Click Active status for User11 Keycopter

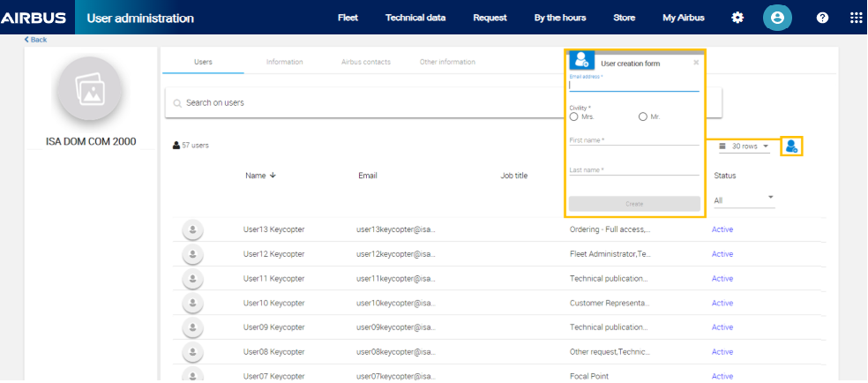(x=722, y=278)
